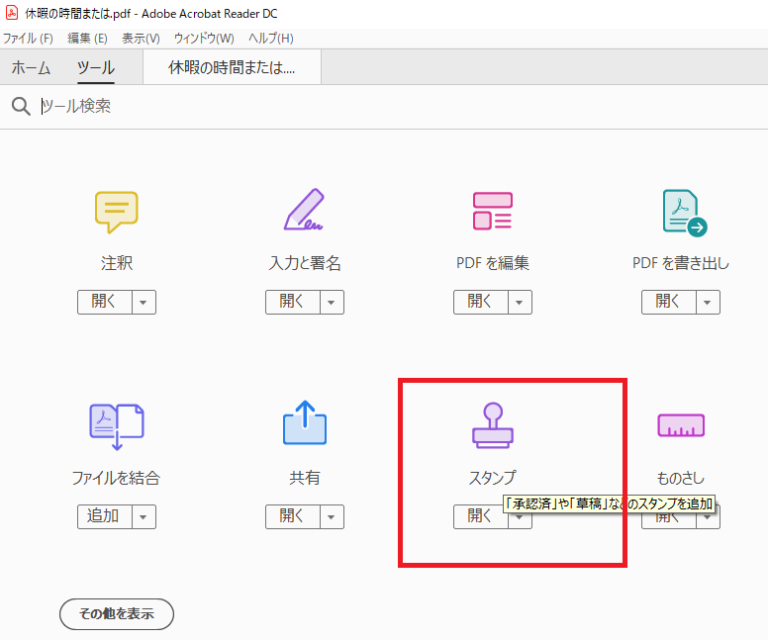Click the スタンプ label text
The width and height of the screenshot is (768, 640).
click(x=493, y=477)
